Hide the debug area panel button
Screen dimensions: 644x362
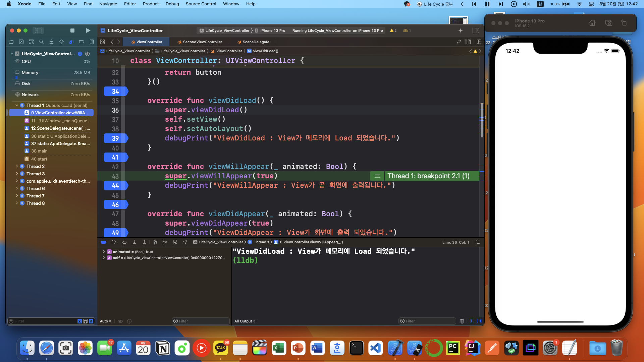click(478, 242)
